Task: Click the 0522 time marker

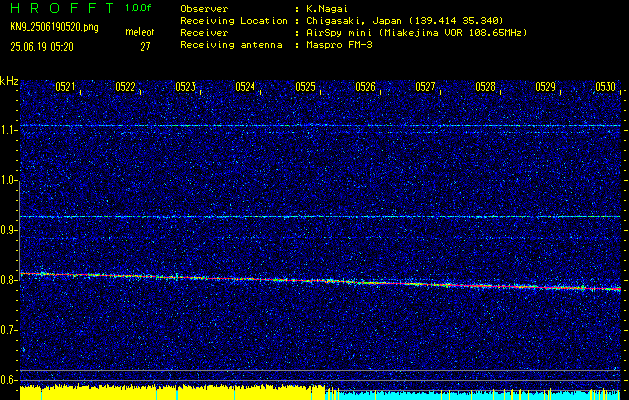Action: click(125, 87)
